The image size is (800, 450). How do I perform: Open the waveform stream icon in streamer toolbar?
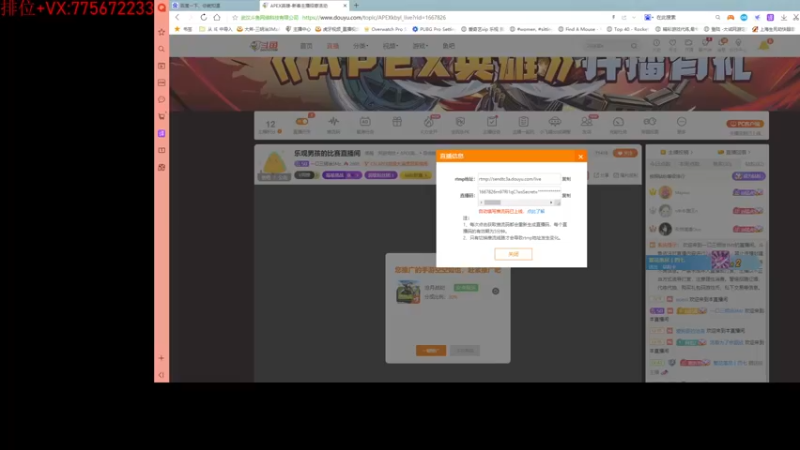click(333, 121)
